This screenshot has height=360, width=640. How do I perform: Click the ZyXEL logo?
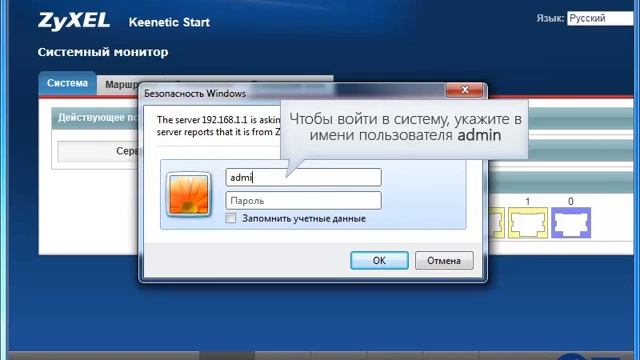tap(74, 21)
